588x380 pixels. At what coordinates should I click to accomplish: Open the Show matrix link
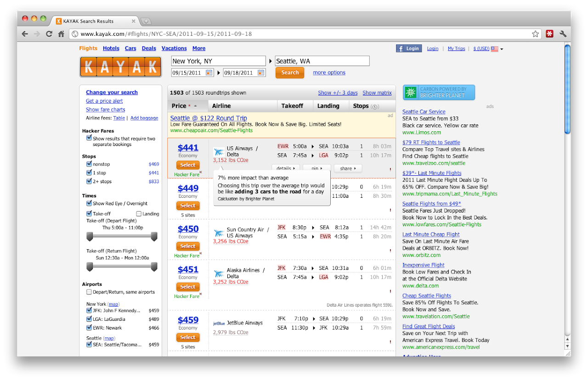(377, 93)
